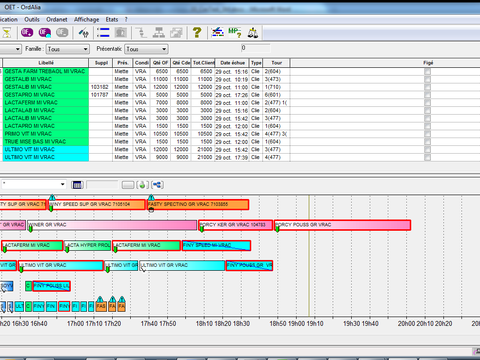Click the 19h00 time label on timeline

pos(296,324)
